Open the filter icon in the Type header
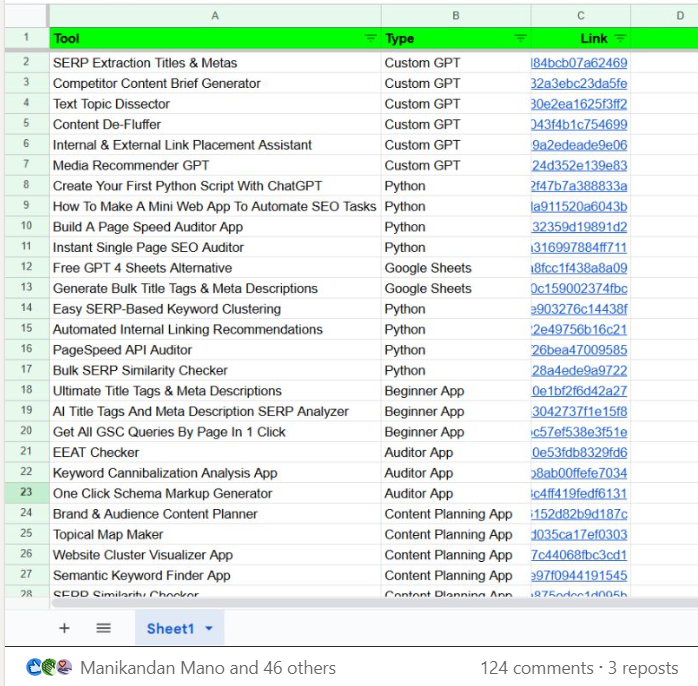698x686 pixels. [x=520, y=38]
